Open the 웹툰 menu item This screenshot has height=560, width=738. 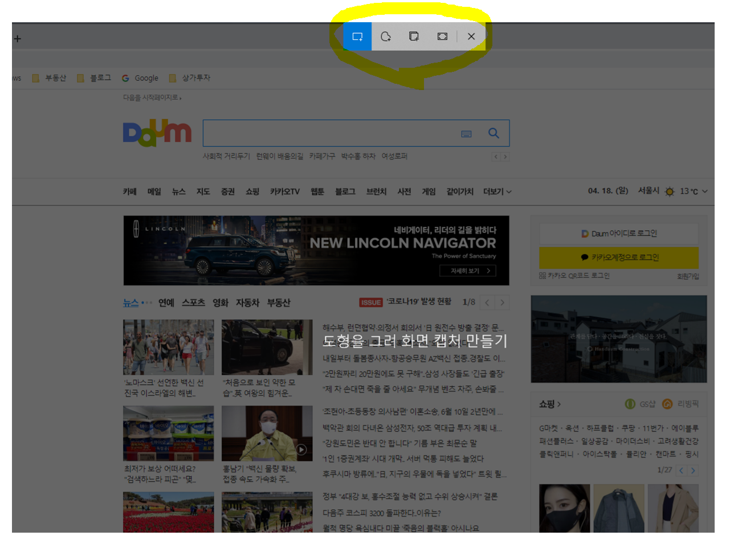point(317,191)
